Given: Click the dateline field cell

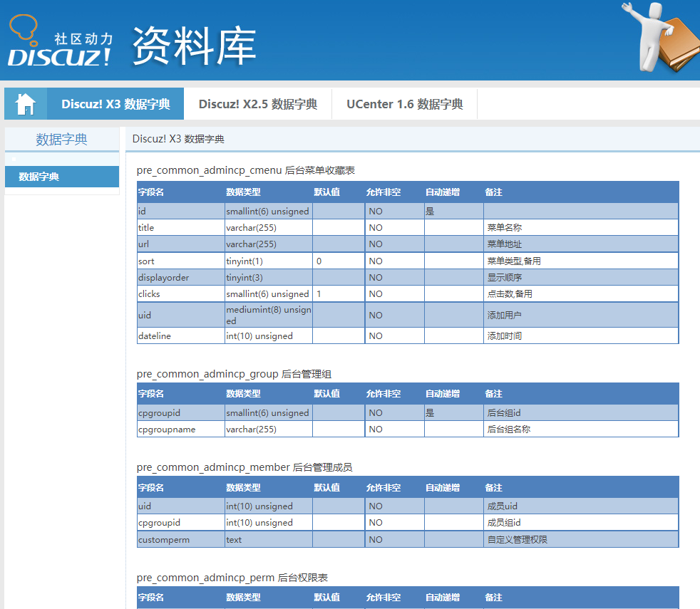Looking at the screenshot, I should coord(181,336).
